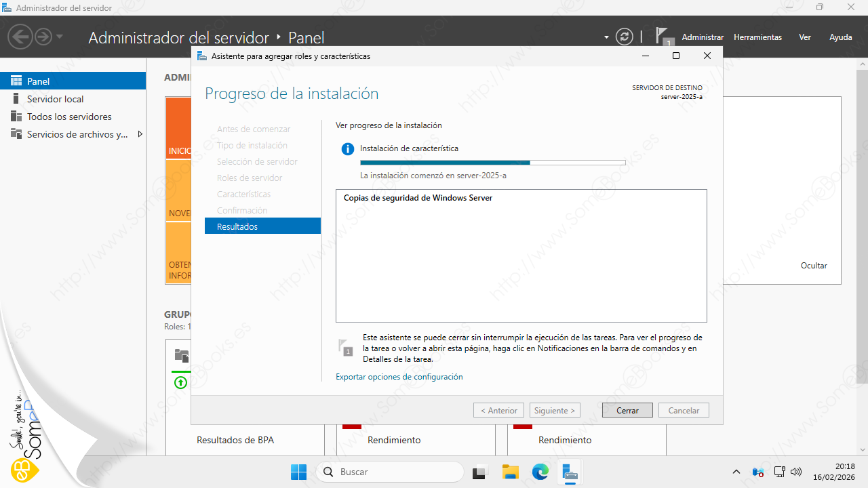868x488 pixels.
Task: Click the forward navigation arrow icon
Action: (x=43, y=37)
